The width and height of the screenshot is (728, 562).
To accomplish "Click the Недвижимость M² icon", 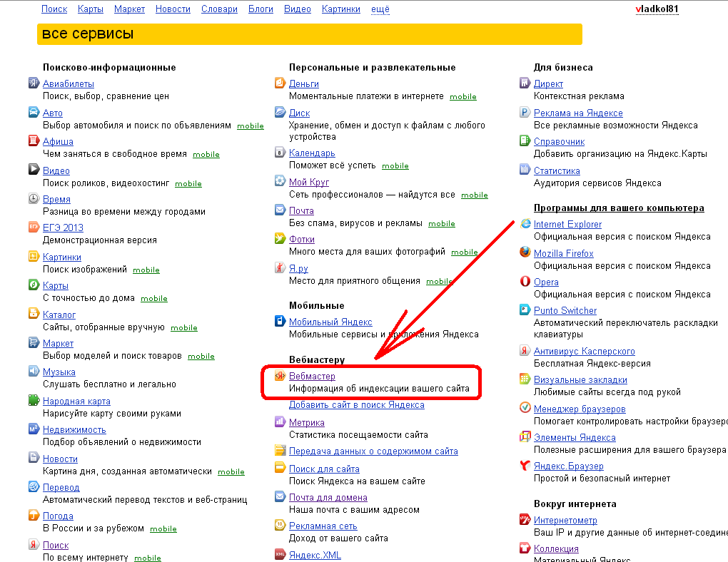I will click(x=34, y=429).
